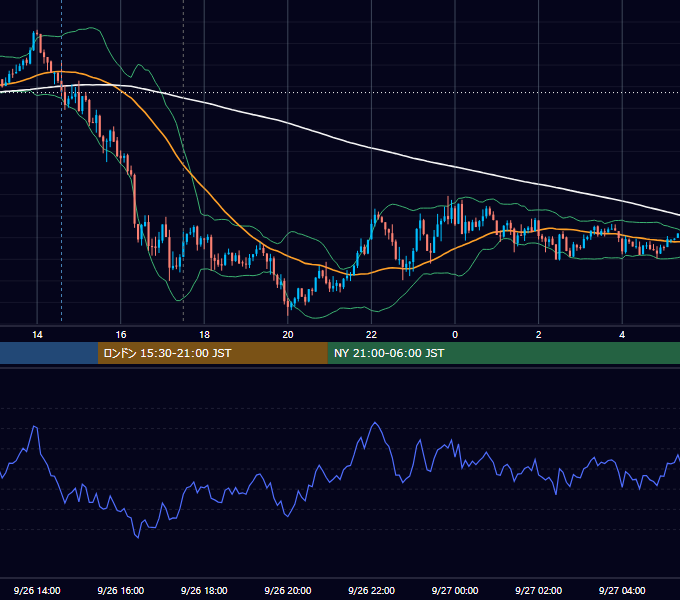Click the date label 9/26 16:00
The image size is (680, 600).
coord(121,590)
